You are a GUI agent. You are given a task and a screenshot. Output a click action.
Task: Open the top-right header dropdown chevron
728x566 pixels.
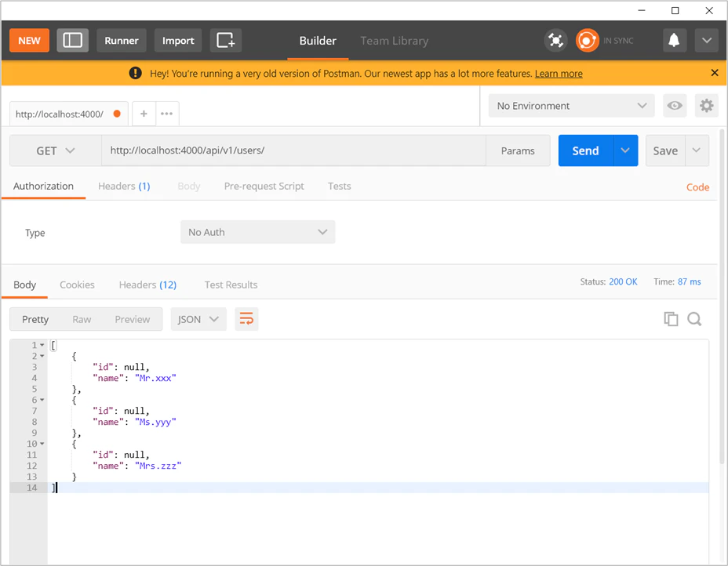(707, 40)
